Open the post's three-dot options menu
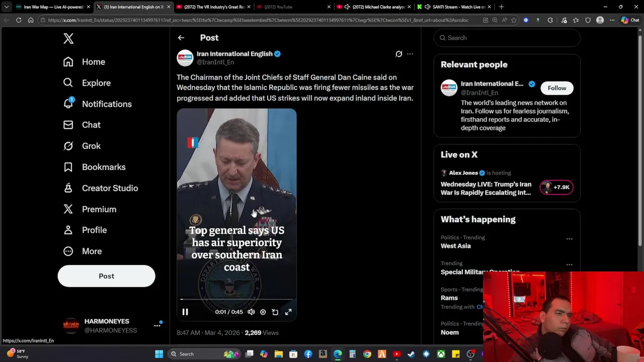The width and height of the screenshot is (644, 362). click(410, 54)
